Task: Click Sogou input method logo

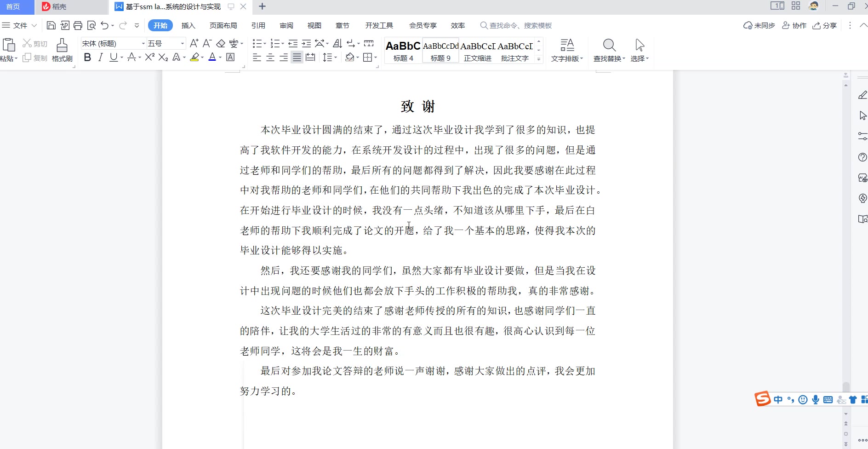Action: [763, 399]
